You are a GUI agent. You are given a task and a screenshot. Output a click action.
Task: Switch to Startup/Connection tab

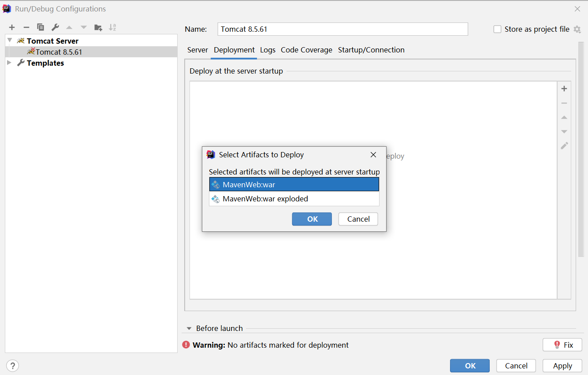pos(371,50)
